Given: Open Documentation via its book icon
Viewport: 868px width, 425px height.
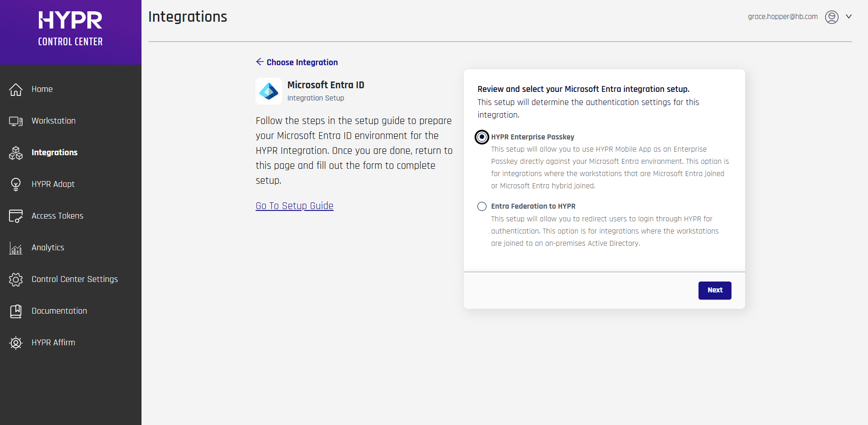Looking at the screenshot, I should click(x=16, y=311).
